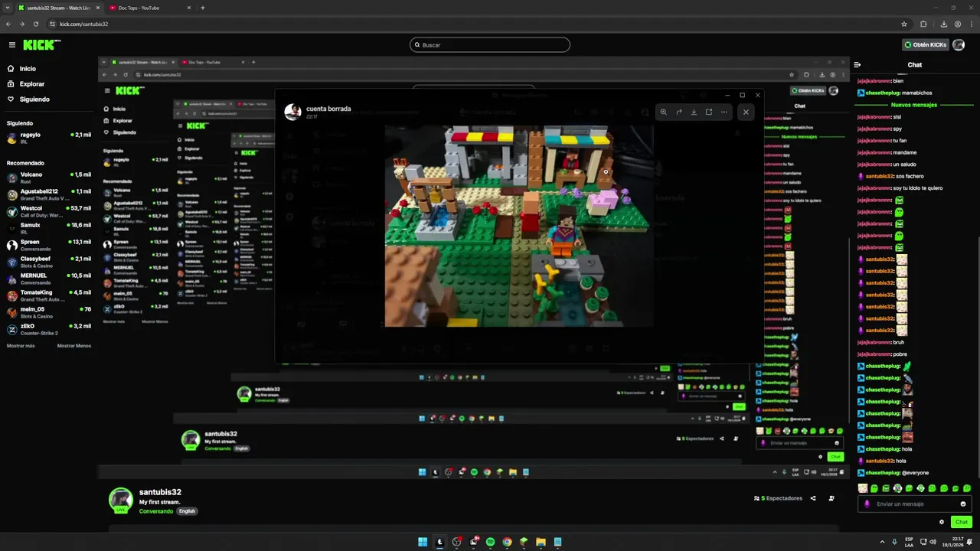Image resolution: width=980 pixels, height=551 pixels.
Task: Bookmark this page with the star icon
Action: [x=904, y=24]
